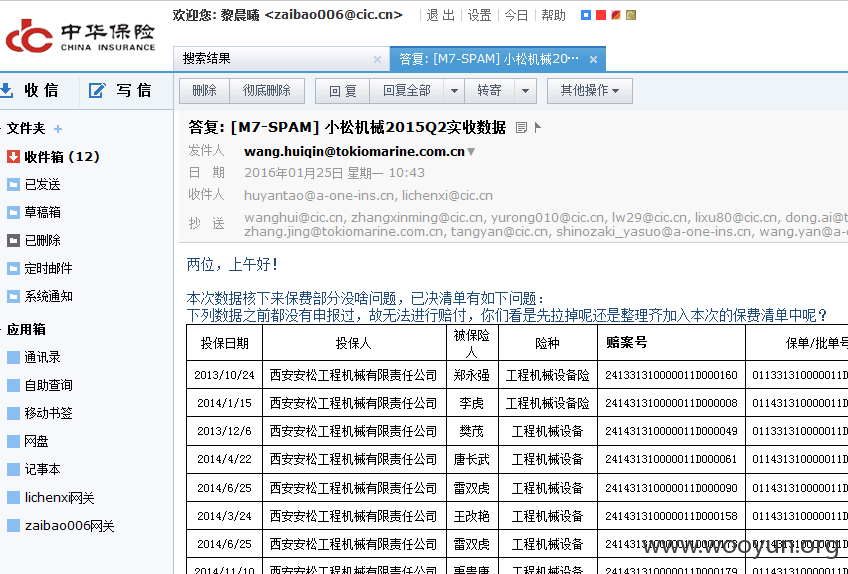Click 退出 to log out
The image size is (848, 574).
click(x=440, y=15)
